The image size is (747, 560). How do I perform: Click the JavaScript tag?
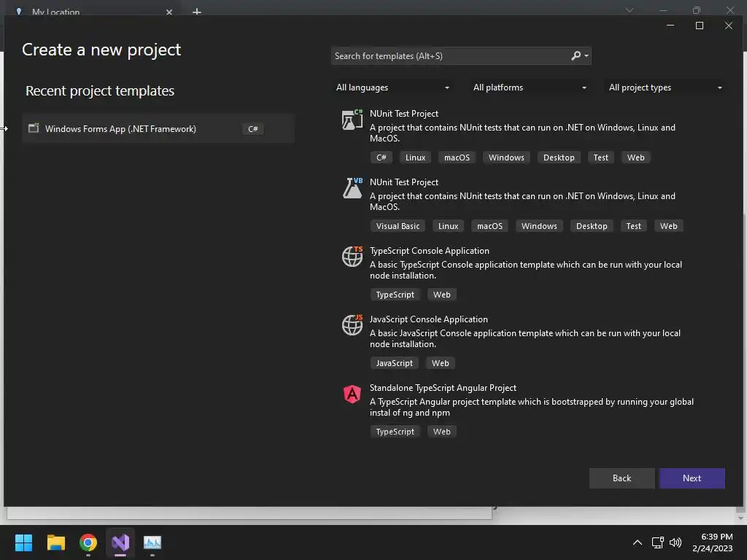pyautogui.click(x=395, y=363)
